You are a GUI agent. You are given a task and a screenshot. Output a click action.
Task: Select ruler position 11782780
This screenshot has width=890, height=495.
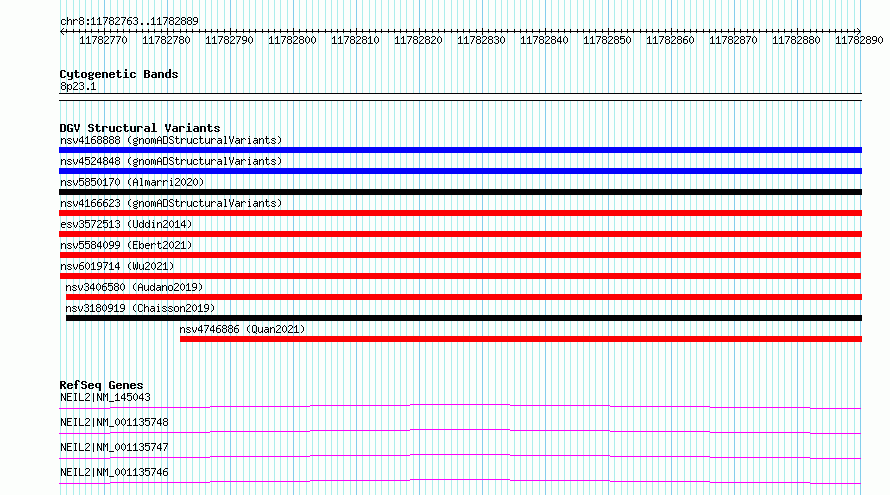166,40
